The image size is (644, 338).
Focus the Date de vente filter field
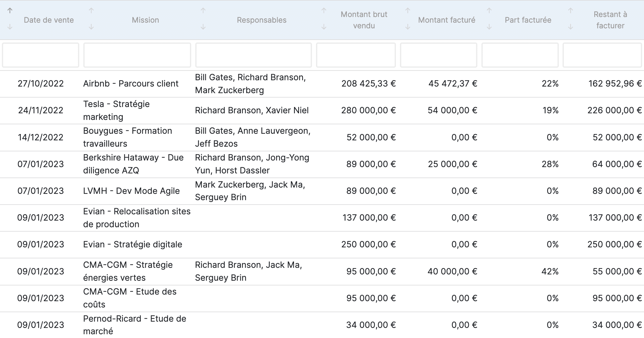(x=41, y=55)
